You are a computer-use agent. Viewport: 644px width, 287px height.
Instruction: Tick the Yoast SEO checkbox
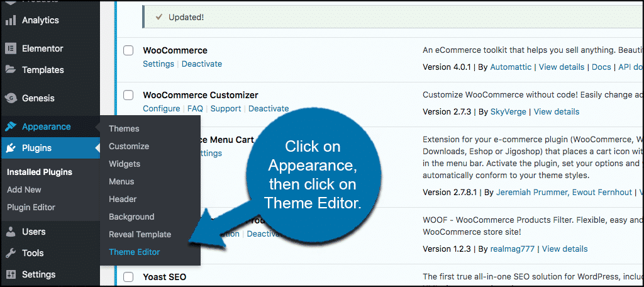128,276
